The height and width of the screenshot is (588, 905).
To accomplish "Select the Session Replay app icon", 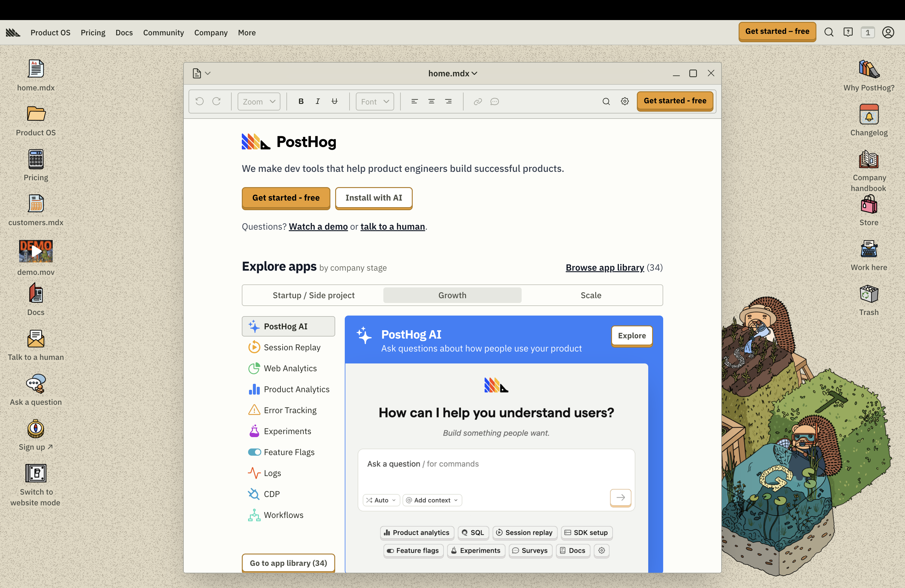I will (254, 347).
